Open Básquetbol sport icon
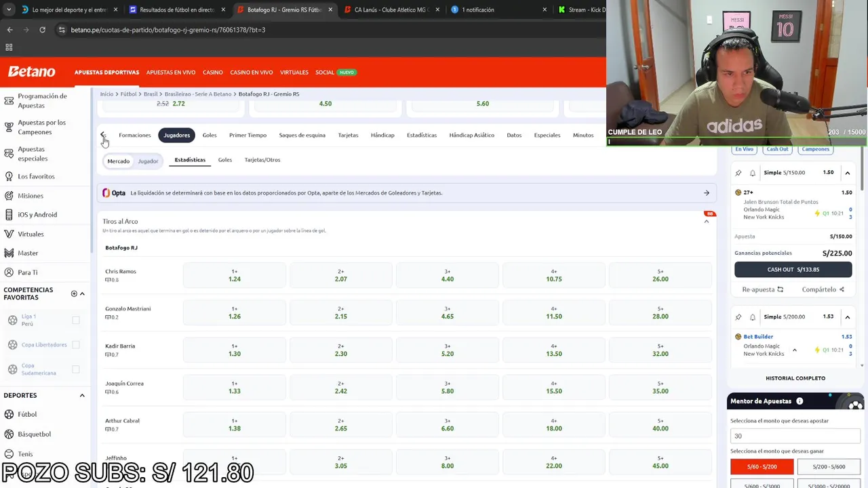The height and width of the screenshot is (488, 868). [9, 434]
